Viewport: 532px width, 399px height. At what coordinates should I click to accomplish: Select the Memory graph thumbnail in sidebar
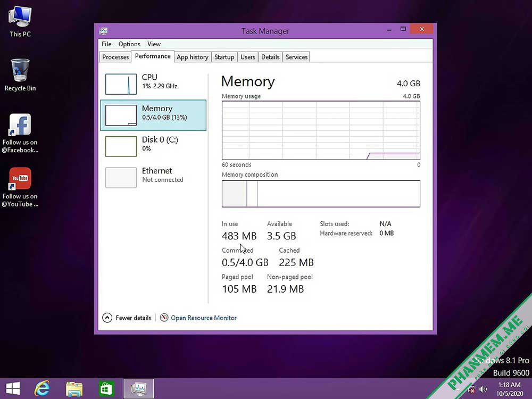(121, 115)
